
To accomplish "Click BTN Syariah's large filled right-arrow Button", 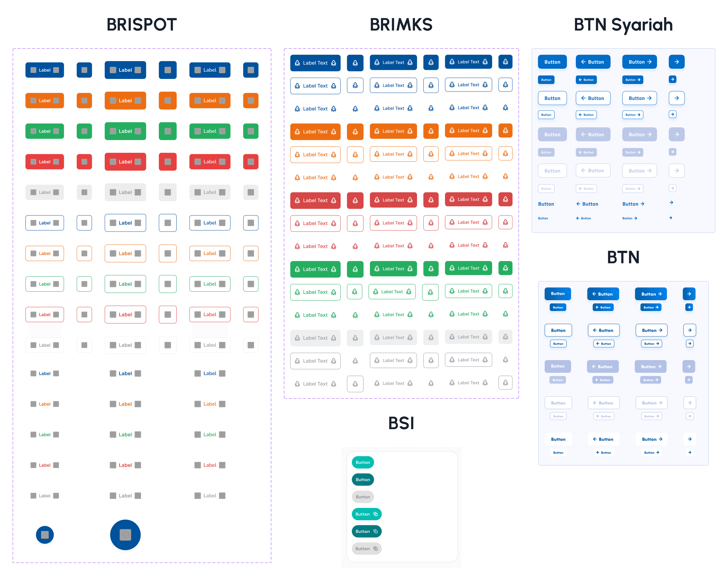I will coord(639,62).
